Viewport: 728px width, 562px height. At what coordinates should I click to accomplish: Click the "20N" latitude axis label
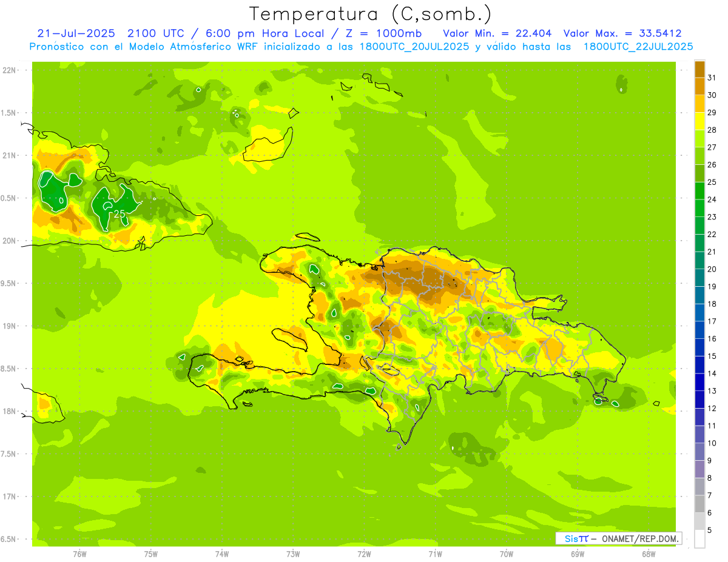click(9, 241)
